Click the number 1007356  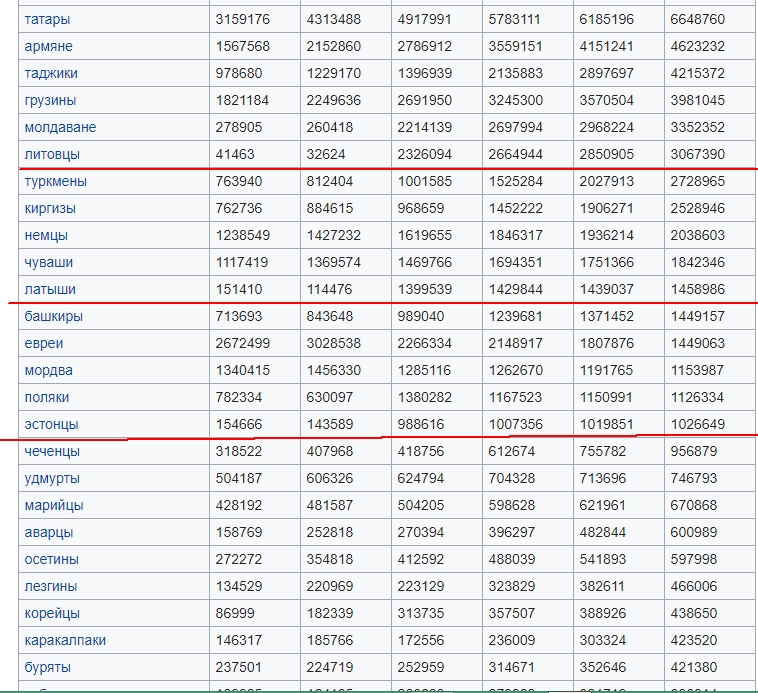(516, 425)
